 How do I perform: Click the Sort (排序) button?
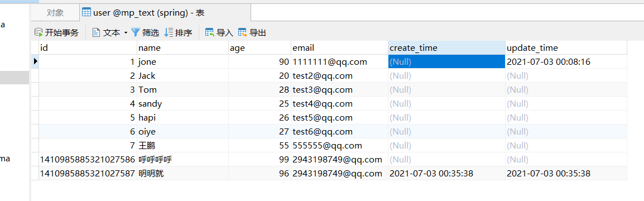click(x=178, y=33)
